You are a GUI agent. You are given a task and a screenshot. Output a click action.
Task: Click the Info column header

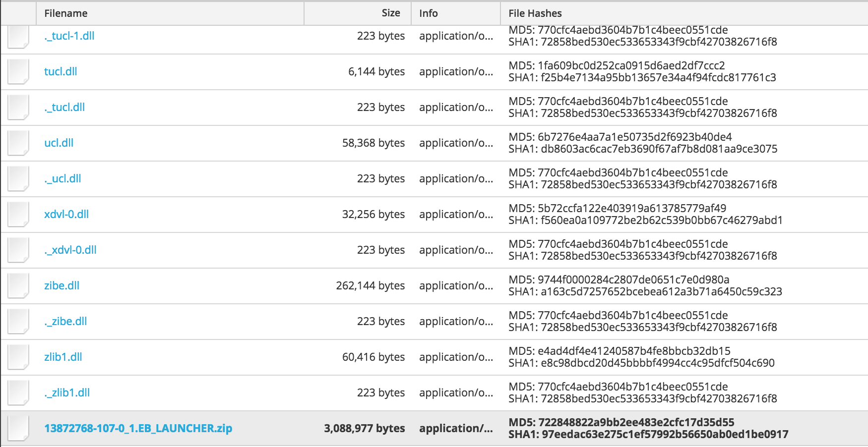[428, 13]
